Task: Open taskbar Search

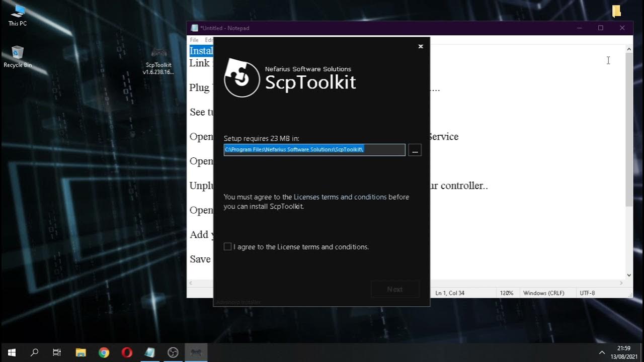Action: point(34,352)
